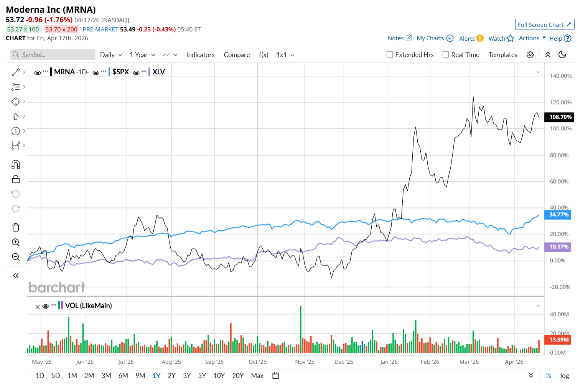The width and height of the screenshot is (588, 391).
Task: Open Alerts for MRNA
Action: click(471, 38)
